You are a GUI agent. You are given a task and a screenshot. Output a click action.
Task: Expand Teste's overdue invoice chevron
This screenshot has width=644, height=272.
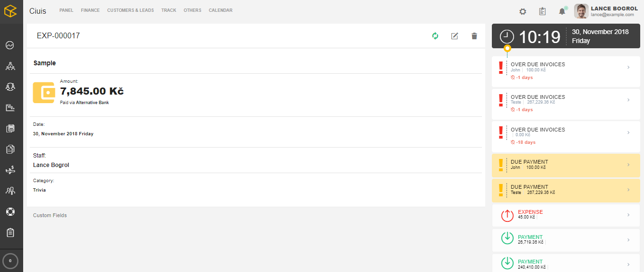(628, 100)
